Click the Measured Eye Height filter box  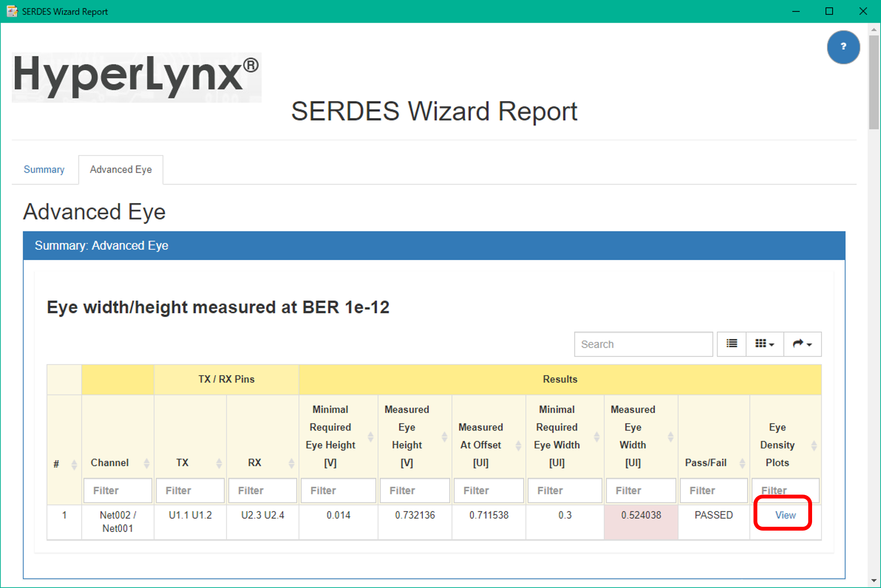click(415, 490)
